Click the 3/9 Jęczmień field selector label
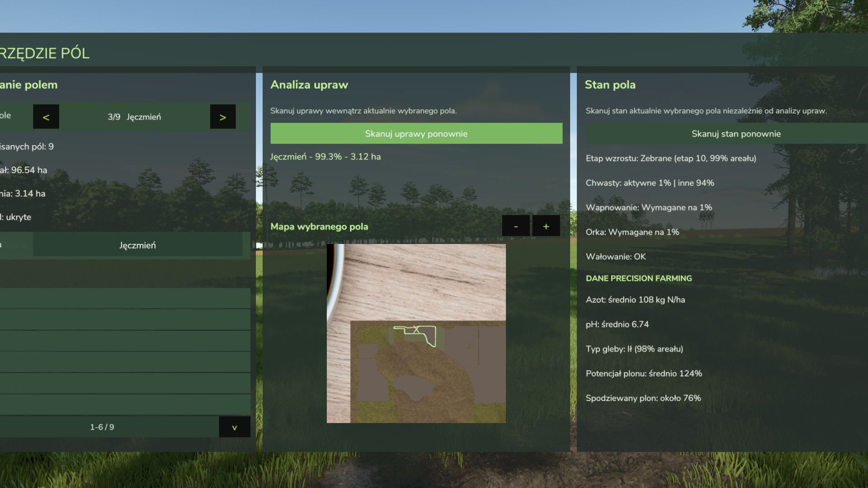This screenshot has height=488, width=868. 134,117
